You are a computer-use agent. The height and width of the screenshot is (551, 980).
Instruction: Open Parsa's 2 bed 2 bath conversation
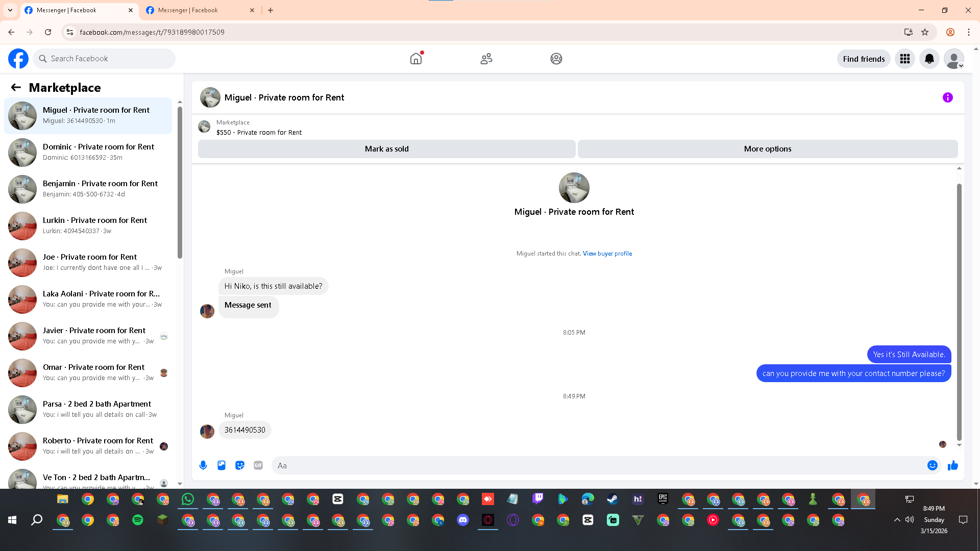88,409
